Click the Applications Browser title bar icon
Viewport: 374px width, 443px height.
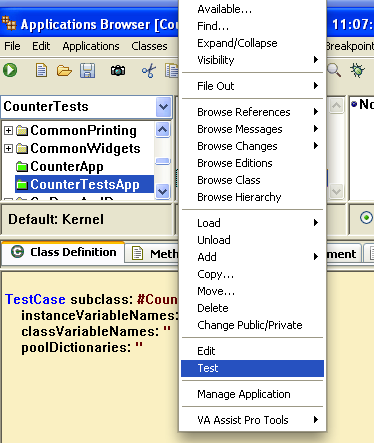pos(9,23)
